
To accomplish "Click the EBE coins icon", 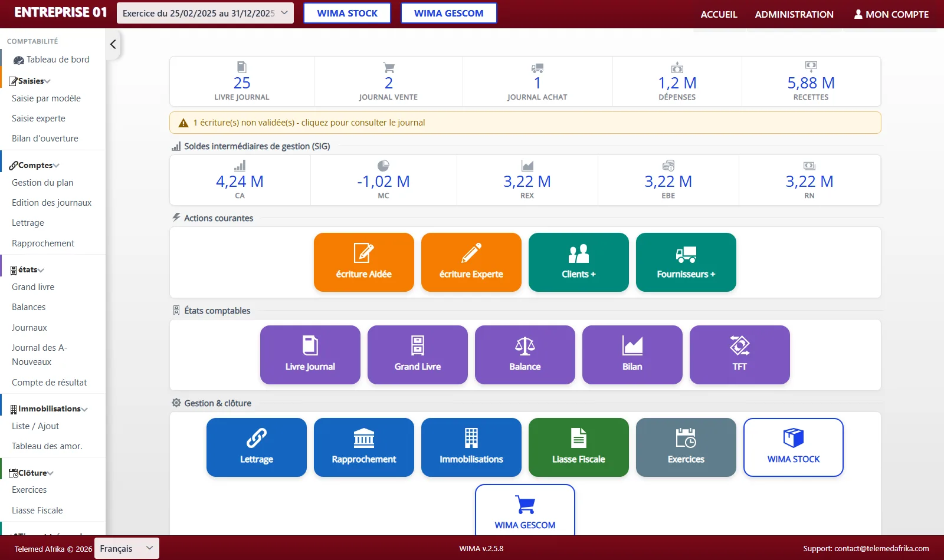I will pos(668,166).
